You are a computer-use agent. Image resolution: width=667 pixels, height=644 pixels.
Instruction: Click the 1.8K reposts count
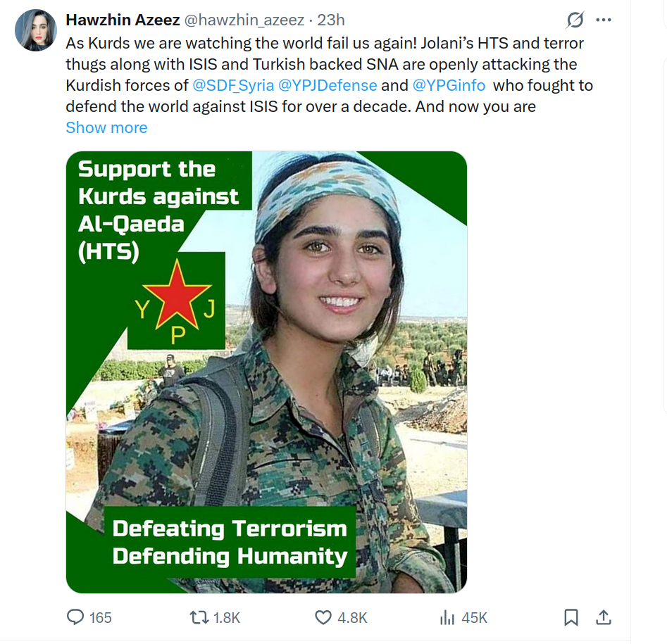(x=227, y=618)
